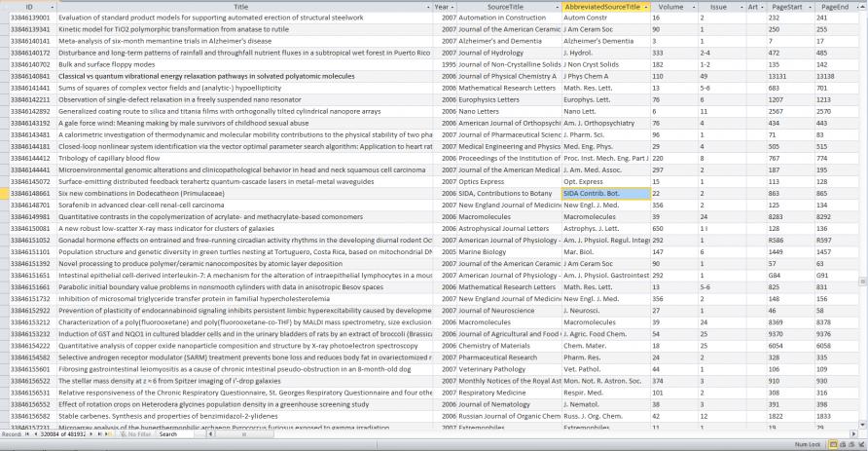Viewport: 868px width, 451px height.
Task: Select row selector for record 33846148661
Action: coord(5,194)
